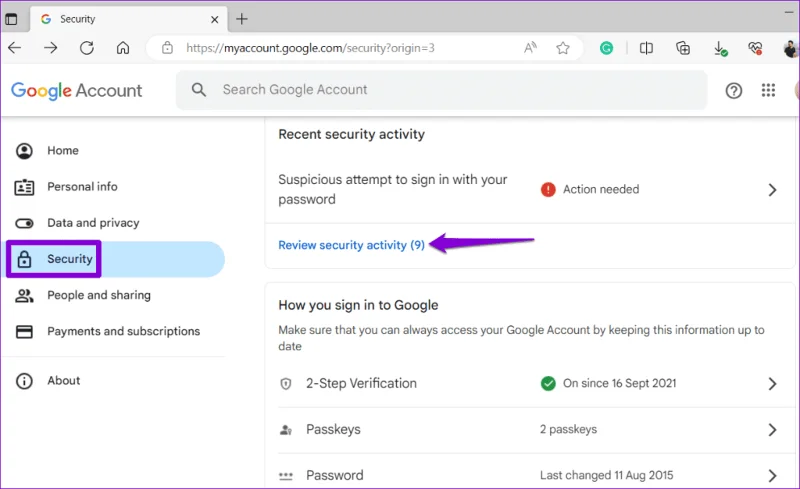Close the Security tab
800x489 pixels.
pyautogui.click(x=215, y=19)
